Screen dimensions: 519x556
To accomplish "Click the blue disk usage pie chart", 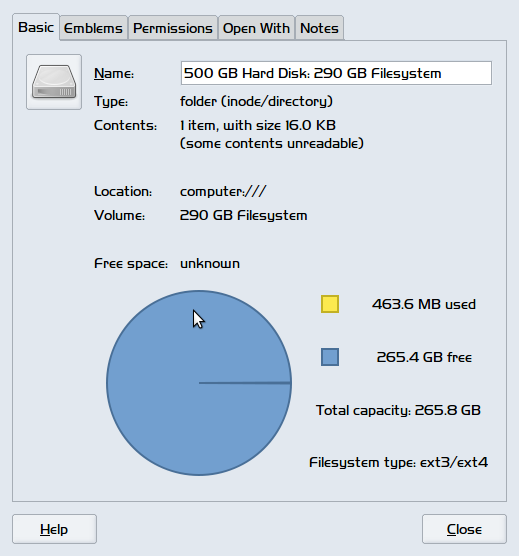I will pos(199,383).
